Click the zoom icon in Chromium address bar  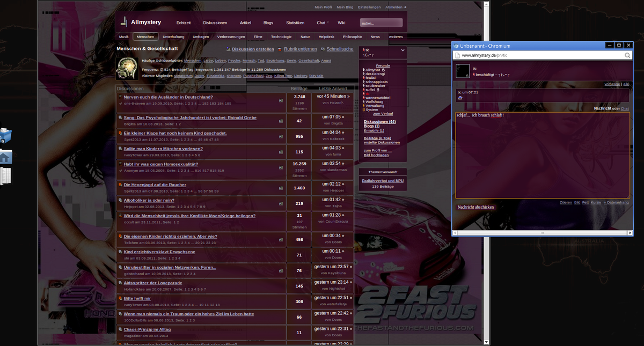627,55
